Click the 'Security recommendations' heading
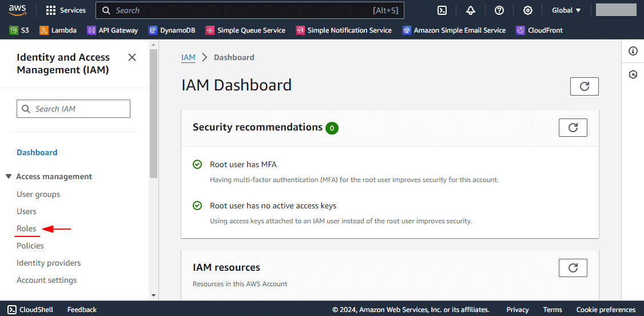 (257, 128)
